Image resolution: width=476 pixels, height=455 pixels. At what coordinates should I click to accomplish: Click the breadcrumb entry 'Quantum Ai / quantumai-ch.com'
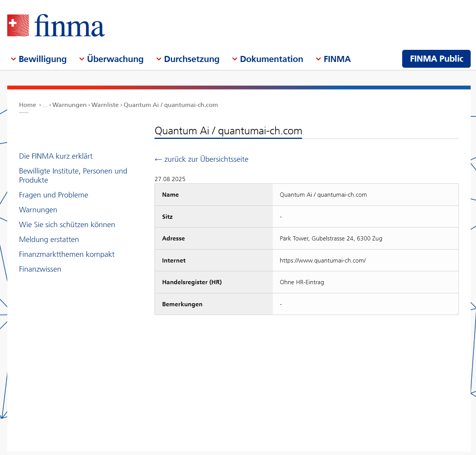[x=171, y=105]
